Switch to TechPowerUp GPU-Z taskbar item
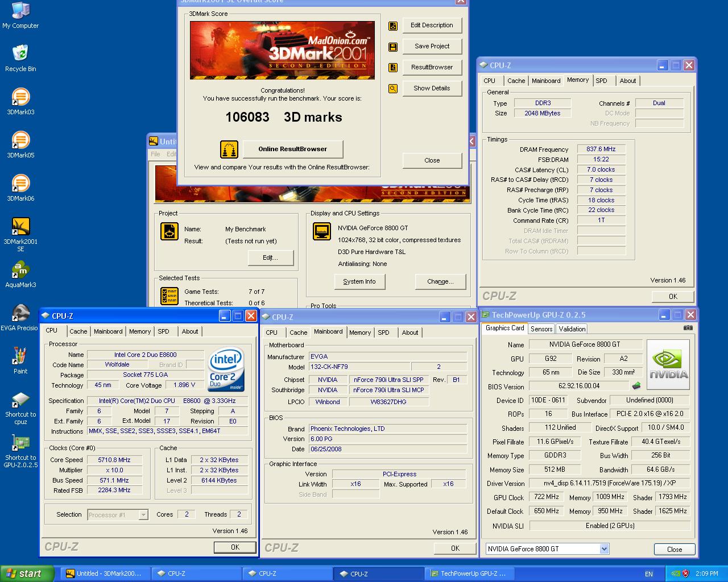The height and width of the screenshot is (582, 728). 470,573
